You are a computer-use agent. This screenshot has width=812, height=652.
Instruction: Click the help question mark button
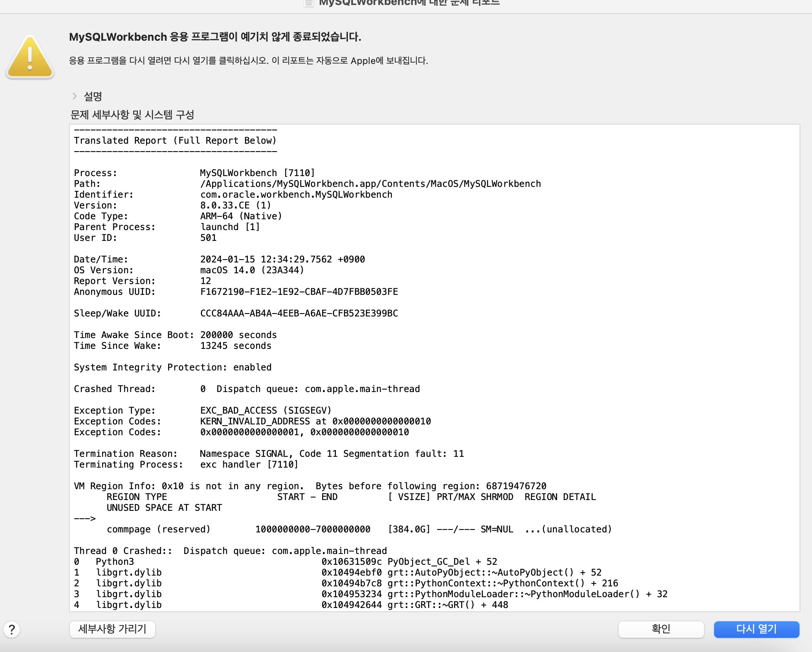[x=12, y=630]
